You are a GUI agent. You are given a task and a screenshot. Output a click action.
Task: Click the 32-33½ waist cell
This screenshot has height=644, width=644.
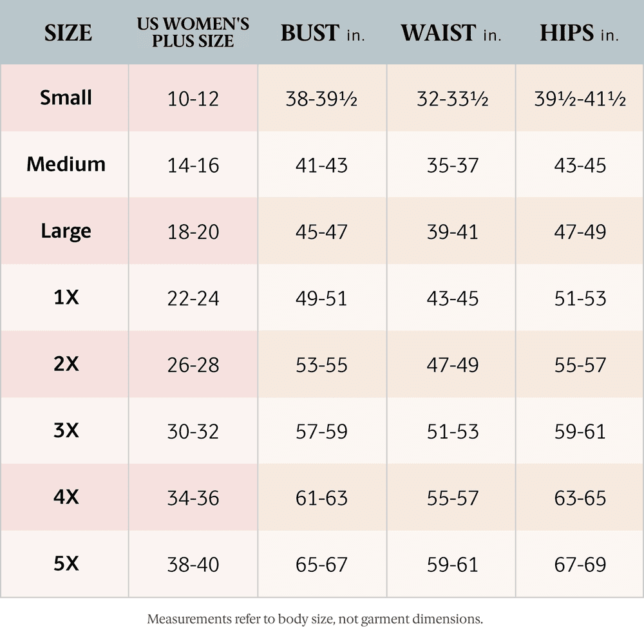coord(452,99)
